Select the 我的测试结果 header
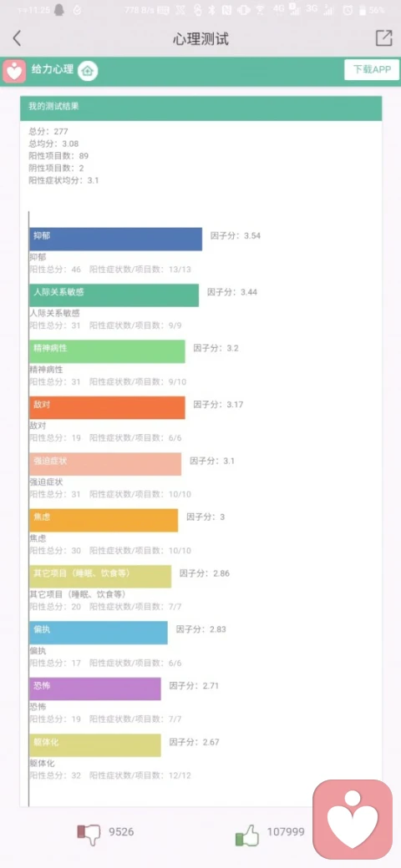 pyautogui.click(x=201, y=108)
